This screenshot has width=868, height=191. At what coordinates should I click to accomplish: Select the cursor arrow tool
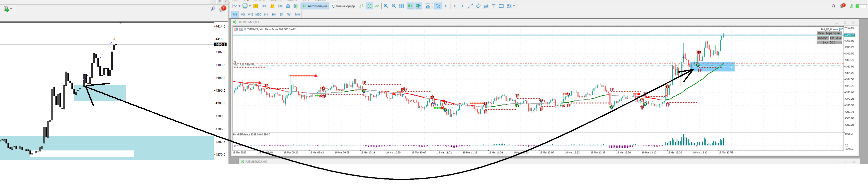coord(438,6)
